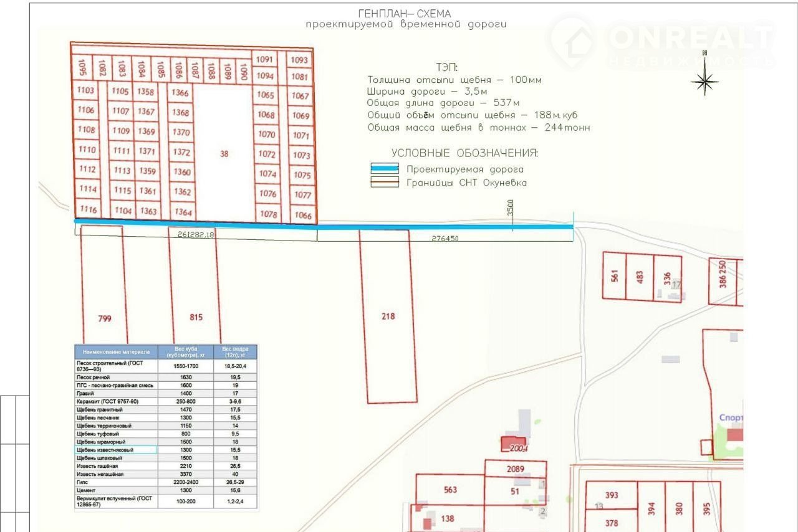Click plot 815 beneath the blue road
Image resolution: width=798 pixels, height=532 pixels.
[195, 317]
